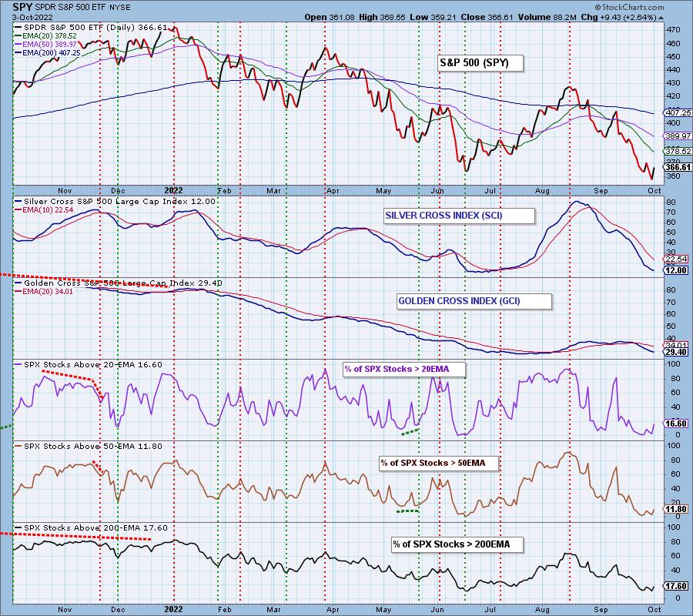693x616 pixels.
Task: Click the 11.80 value tag on the 50-EMA panel
Action: pos(675,509)
